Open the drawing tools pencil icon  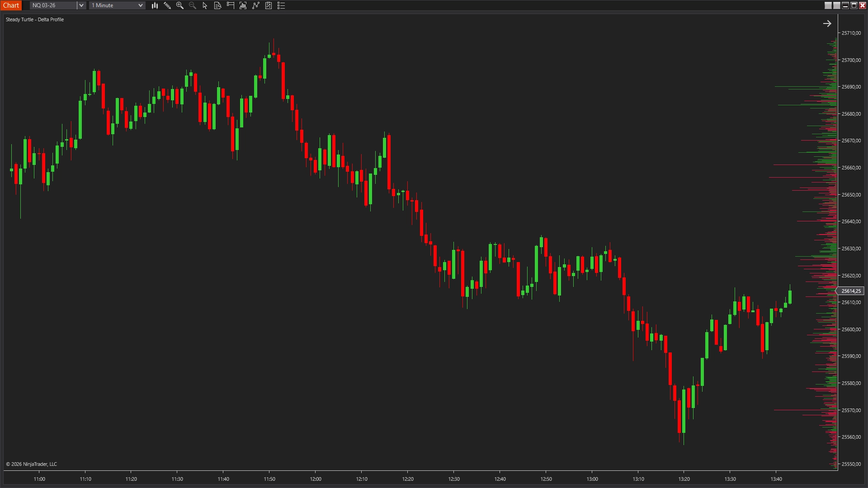[167, 5]
